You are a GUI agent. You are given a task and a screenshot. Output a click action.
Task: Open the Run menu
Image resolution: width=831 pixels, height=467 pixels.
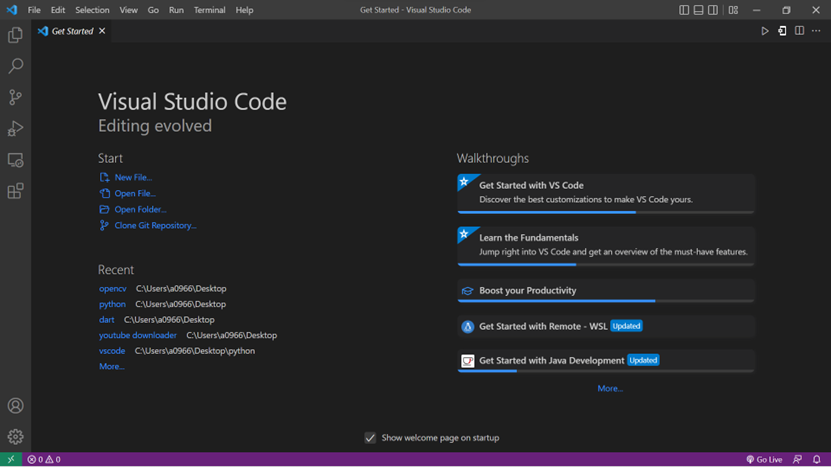[x=176, y=10]
